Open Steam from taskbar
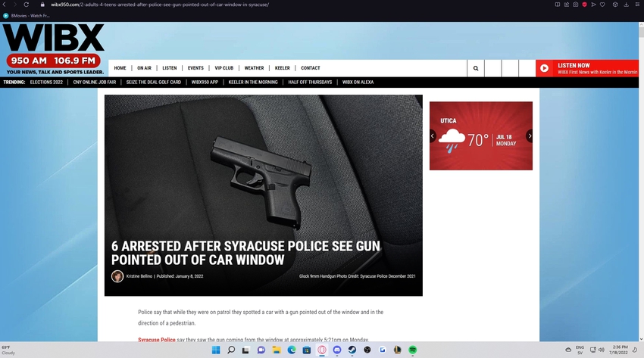644x358 pixels. click(352, 350)
